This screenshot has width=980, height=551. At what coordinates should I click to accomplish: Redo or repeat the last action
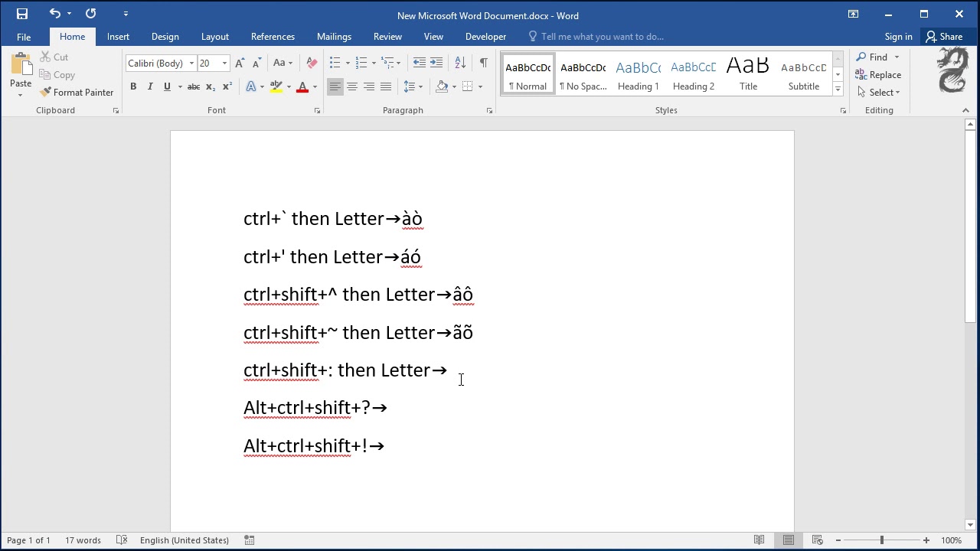tap(91, 14)
